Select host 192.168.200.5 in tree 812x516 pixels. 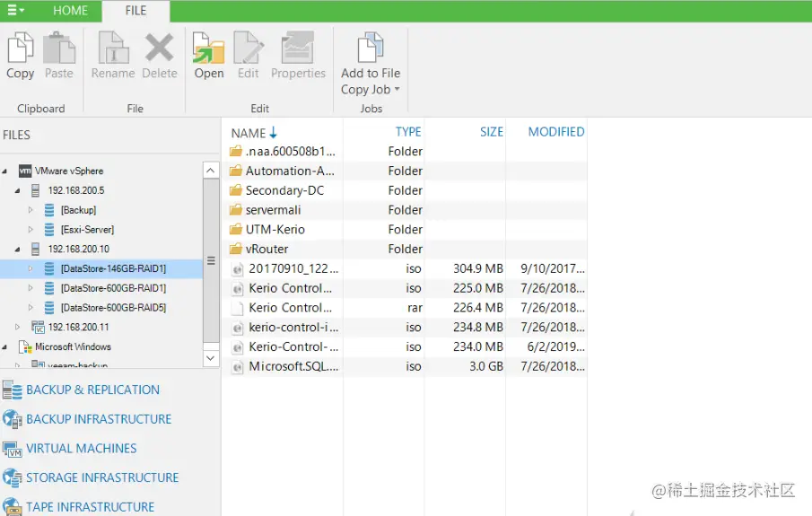[x=76, y=190]
